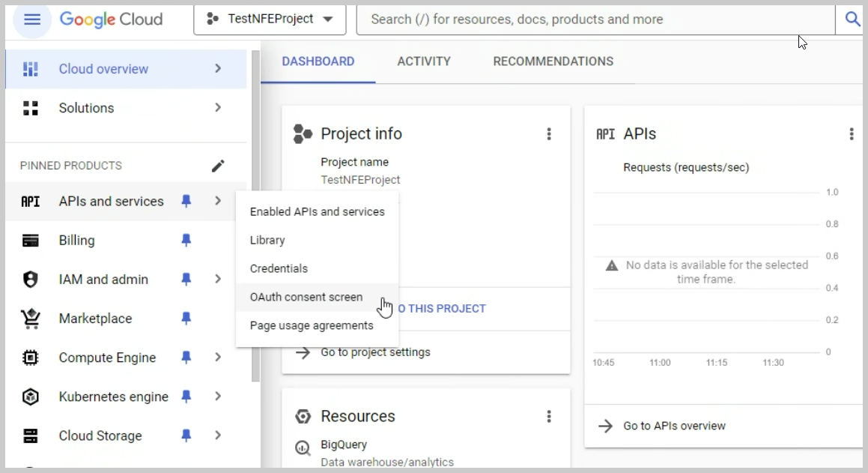Click the Cloud overview icon

31,69
